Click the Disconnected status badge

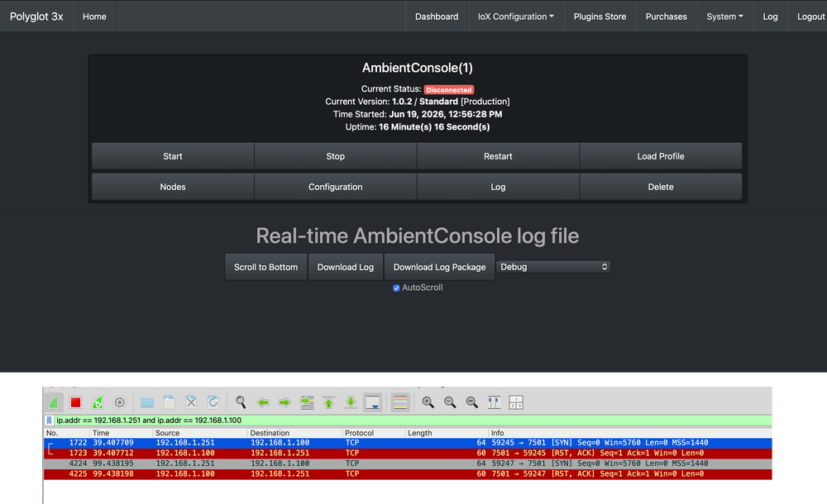[x=449, y=89]
